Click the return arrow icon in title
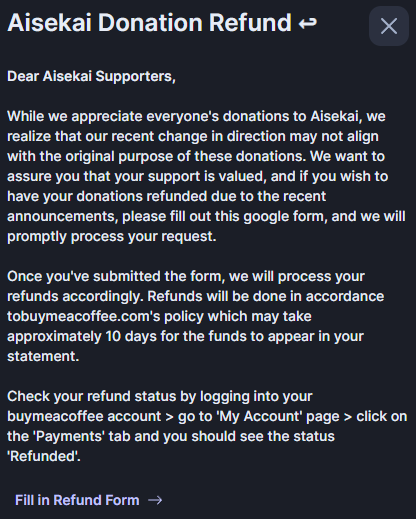Screen dimensions: 416x519 click(307, 23)
